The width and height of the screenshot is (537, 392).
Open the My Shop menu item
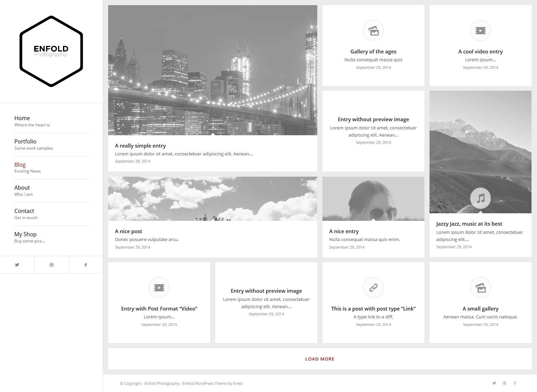click(25, 234)
